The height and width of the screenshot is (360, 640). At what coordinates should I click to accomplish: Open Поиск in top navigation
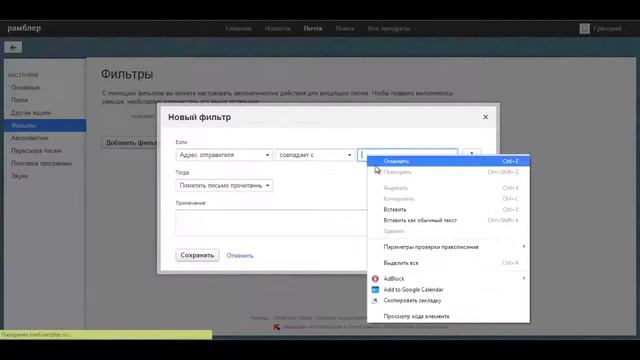pyautogui.click(x=345, y=29)
